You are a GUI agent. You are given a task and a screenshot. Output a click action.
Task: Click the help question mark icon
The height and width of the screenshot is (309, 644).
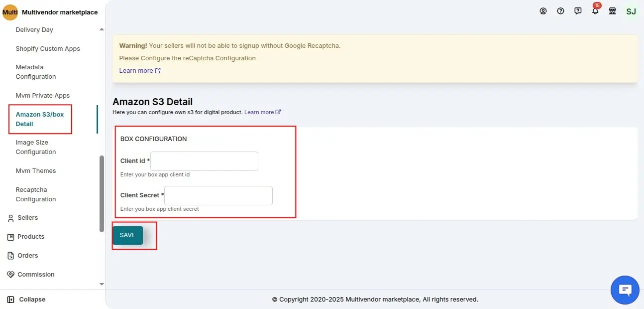coord(560,11)
